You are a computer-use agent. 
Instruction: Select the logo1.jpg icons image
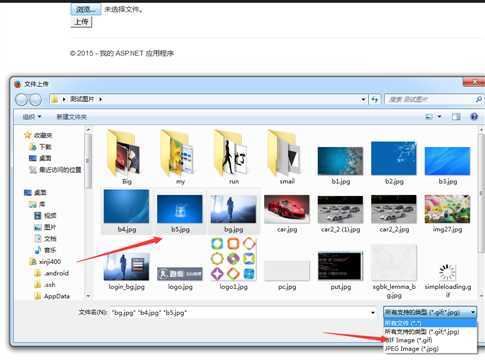(x=234, y=263)
